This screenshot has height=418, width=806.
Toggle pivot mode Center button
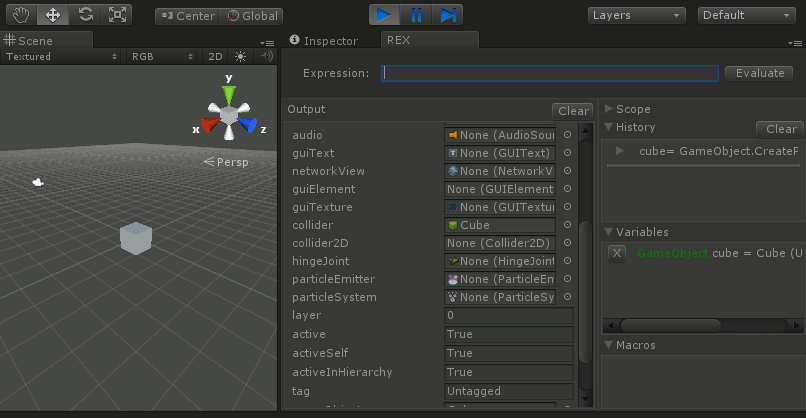[x=188, y=16]
